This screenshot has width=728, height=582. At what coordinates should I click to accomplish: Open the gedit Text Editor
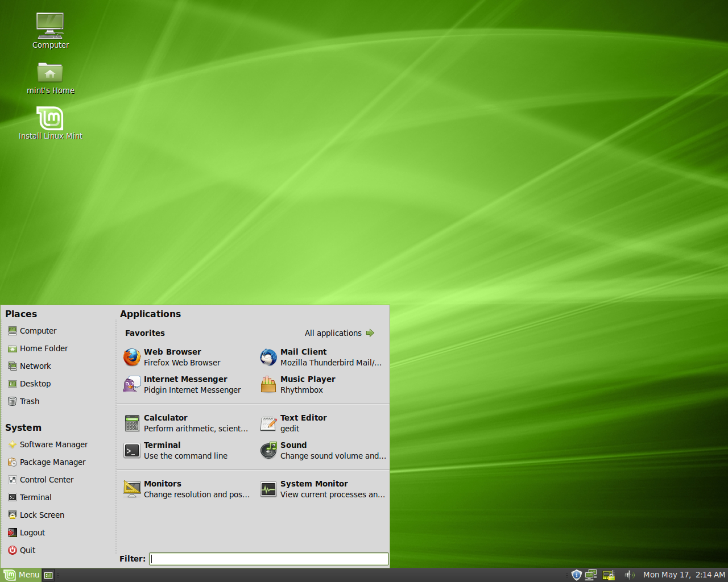click(x=303, y=423)
